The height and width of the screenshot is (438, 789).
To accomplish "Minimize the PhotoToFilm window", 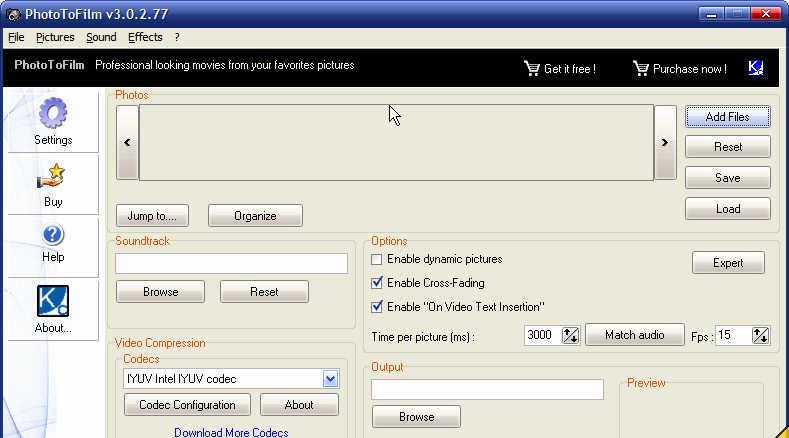I will (x=711, y=14).
